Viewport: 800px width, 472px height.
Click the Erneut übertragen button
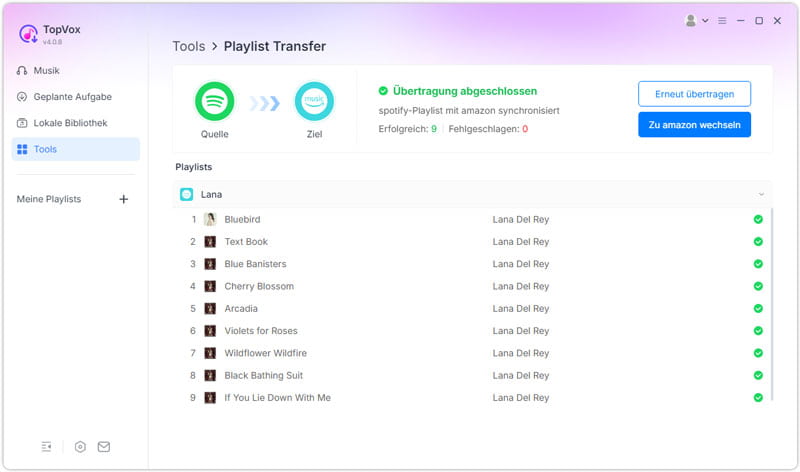(x=694, y=94)
